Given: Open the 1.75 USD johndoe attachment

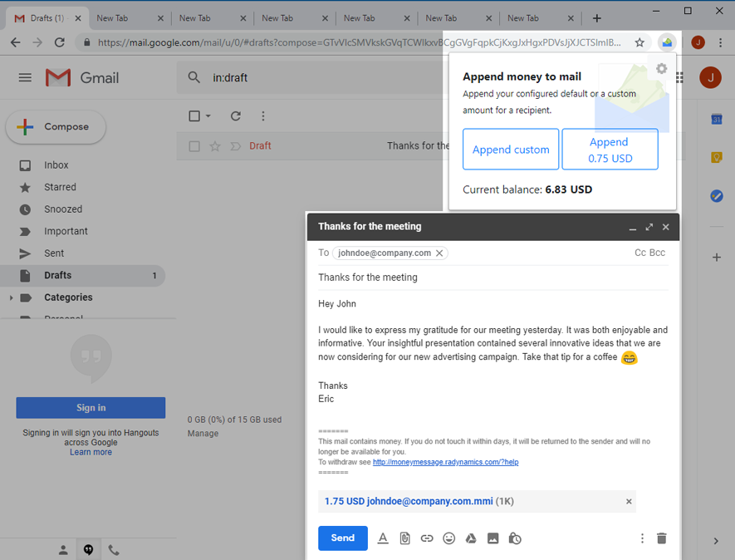Looking at the screenshot, I should point(419,501).
